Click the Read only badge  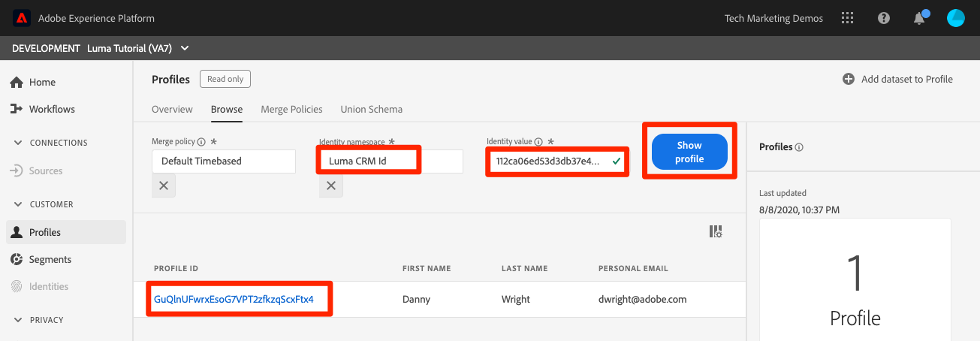(225, 79)
